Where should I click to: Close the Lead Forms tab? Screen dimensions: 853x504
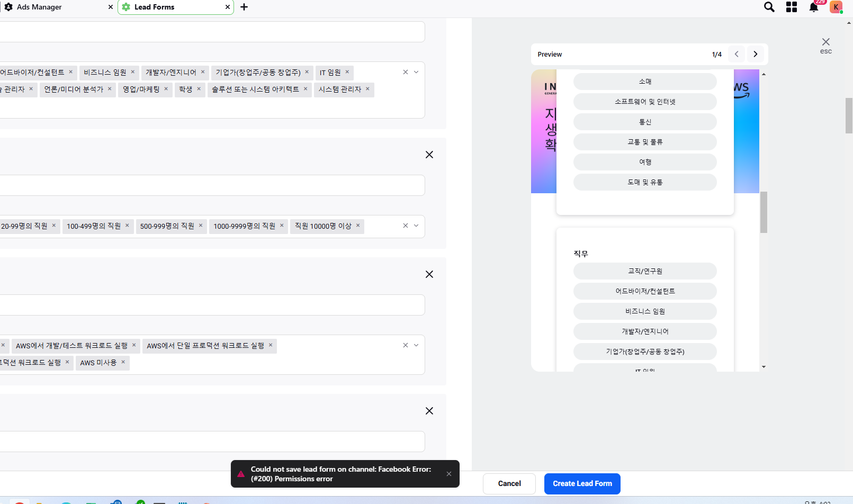228,7
